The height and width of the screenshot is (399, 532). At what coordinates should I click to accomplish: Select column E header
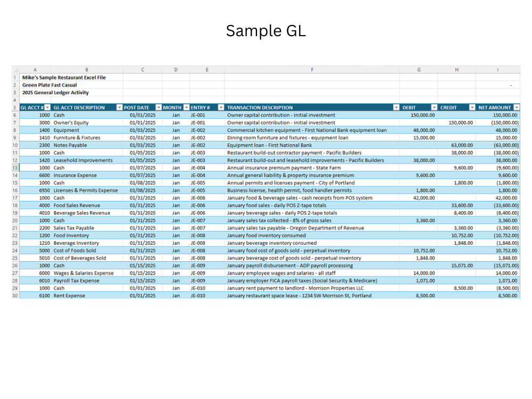click(x=207, y=70)
